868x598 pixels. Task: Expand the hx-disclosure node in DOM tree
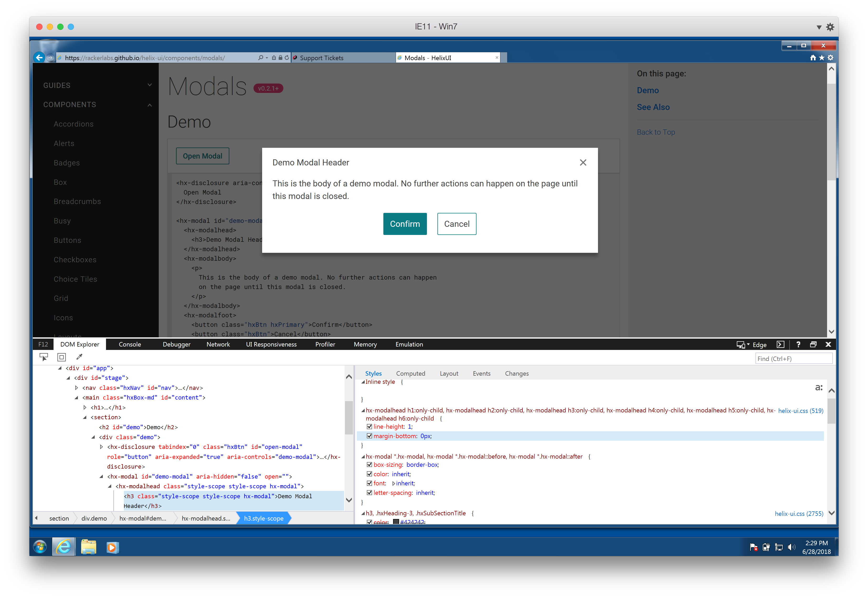pyautogui.click(x=102, y=447)
